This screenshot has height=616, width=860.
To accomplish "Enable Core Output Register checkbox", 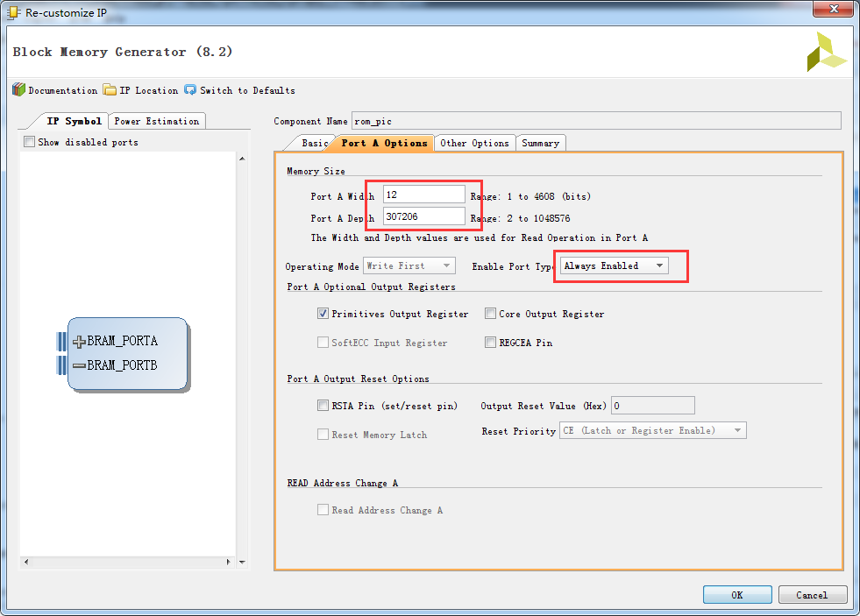I will pyautogui.click(x=490, y=314).
